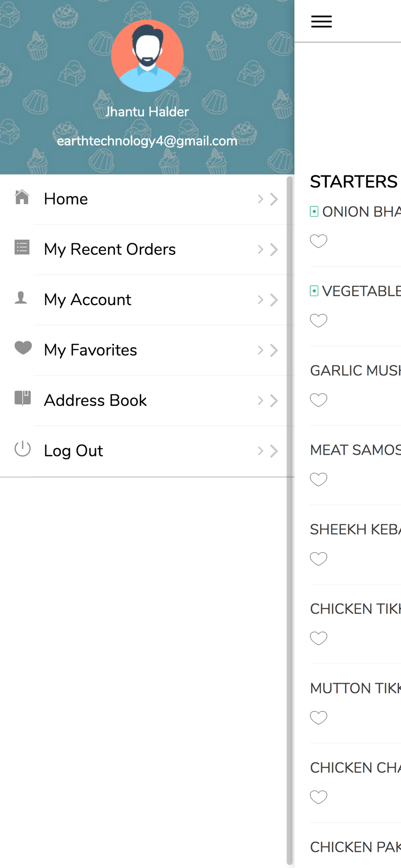Toggle favorite heart for Garlic Mushroom
This screenshot has height=868, width=401.
click(x=319, y=400)
